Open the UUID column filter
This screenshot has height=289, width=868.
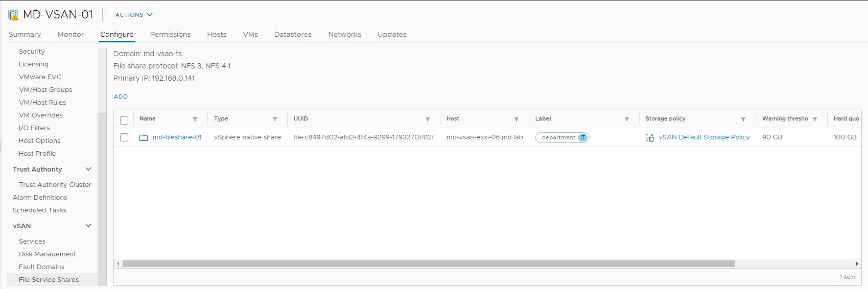coord(428,119)
